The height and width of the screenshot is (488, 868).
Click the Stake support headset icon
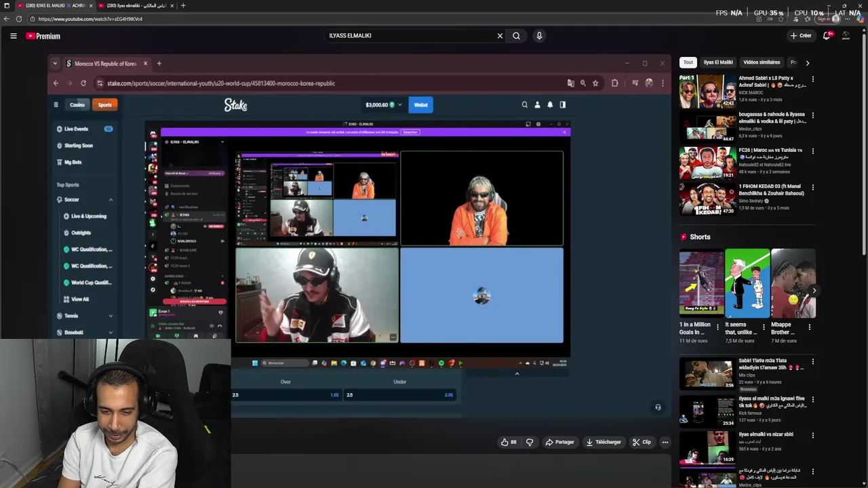point(657,407)
